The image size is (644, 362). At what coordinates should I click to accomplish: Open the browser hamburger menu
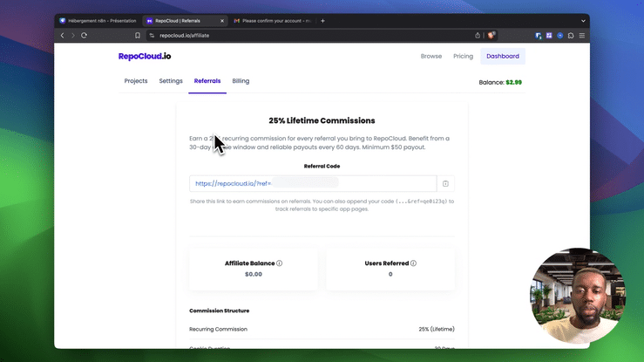pos(582,36)
